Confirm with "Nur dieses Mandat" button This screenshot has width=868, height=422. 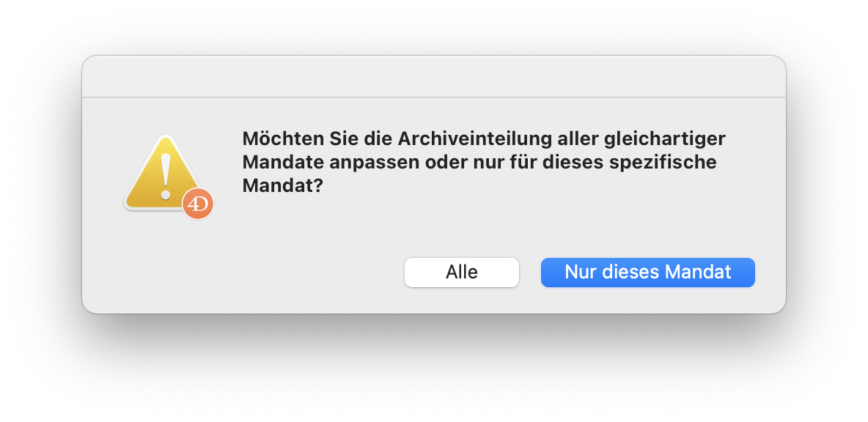pos(647,272)
